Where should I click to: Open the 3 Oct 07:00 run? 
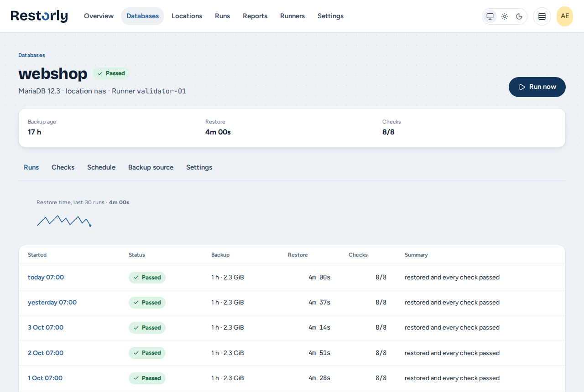46,327
